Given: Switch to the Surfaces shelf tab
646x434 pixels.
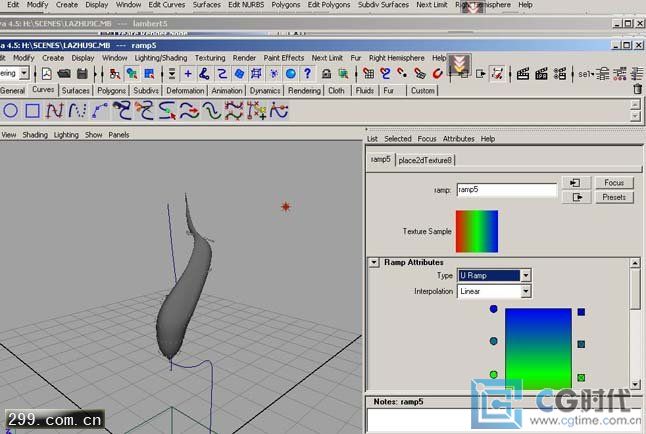Looking at the screenshot, I should tap(75, 91).
